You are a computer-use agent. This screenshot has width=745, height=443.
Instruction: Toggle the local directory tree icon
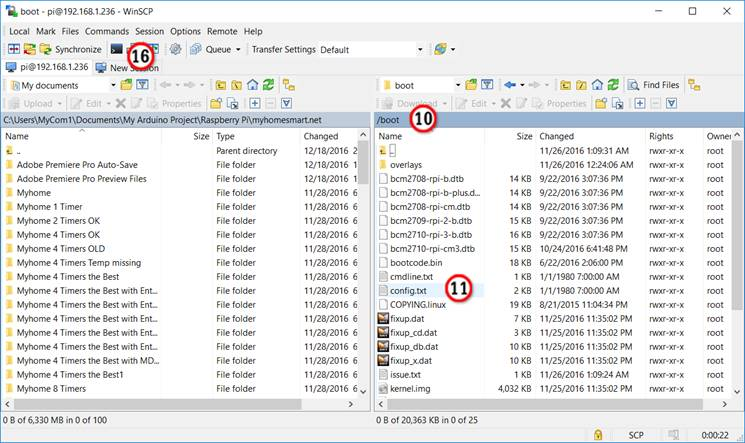point(289,85)
